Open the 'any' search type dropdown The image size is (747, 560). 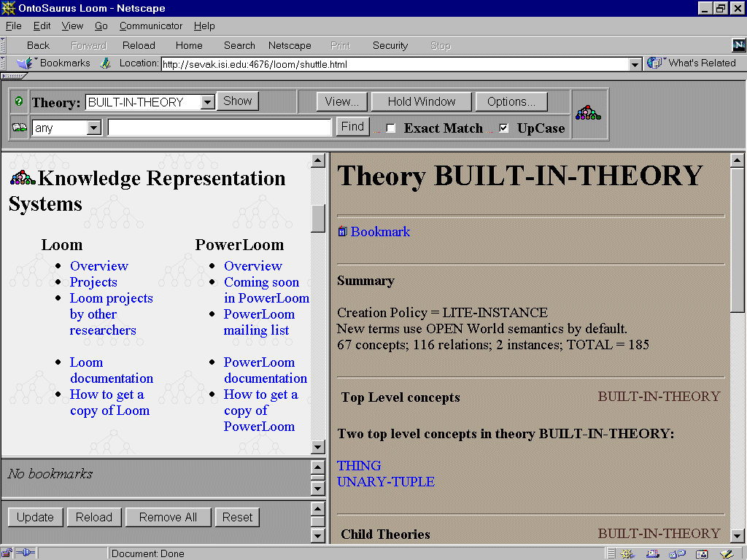(93, 128)
